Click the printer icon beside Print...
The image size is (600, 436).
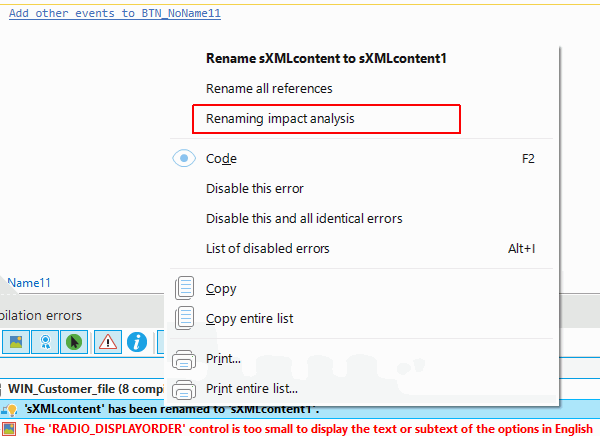click(184, 359)
